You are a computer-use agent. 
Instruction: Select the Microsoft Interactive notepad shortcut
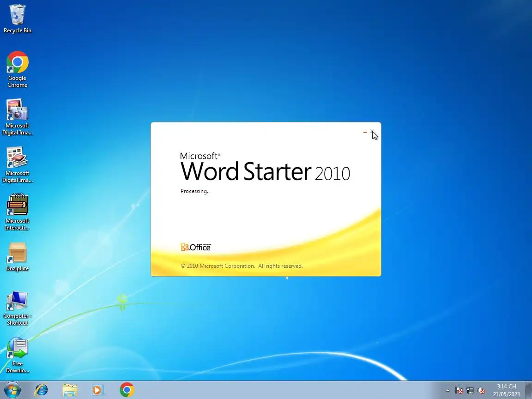(x=17, y=212)
